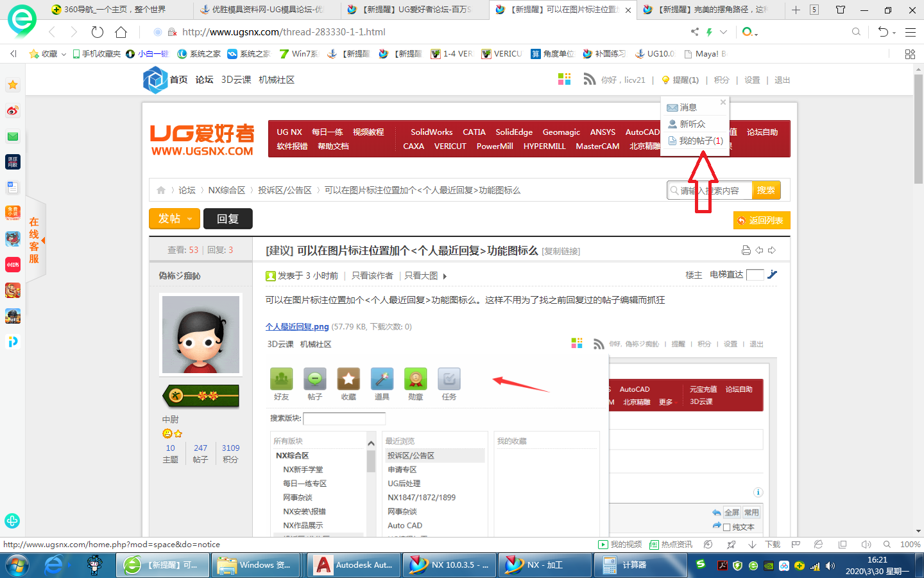Click the status bar mute sound icon
The height and width of the screenshot is (578, 924).
point(866,545)
